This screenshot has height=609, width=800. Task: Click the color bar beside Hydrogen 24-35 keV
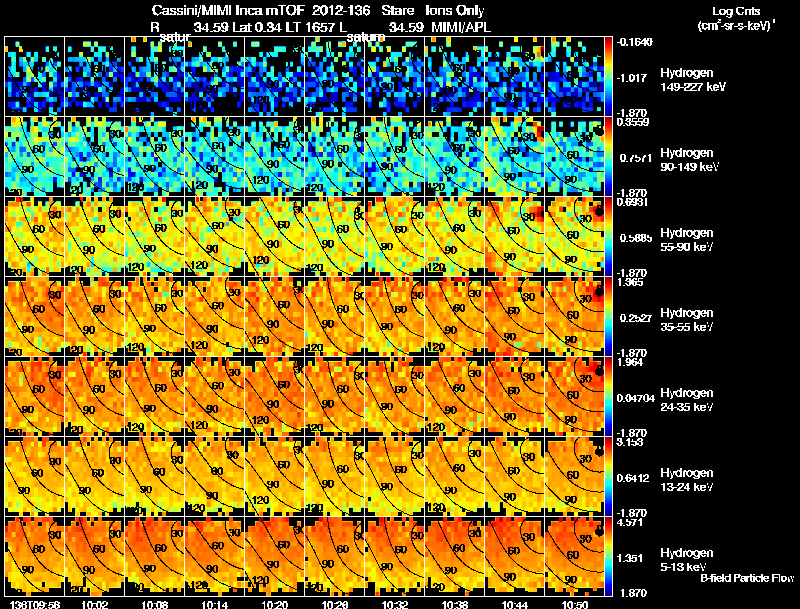608,397
